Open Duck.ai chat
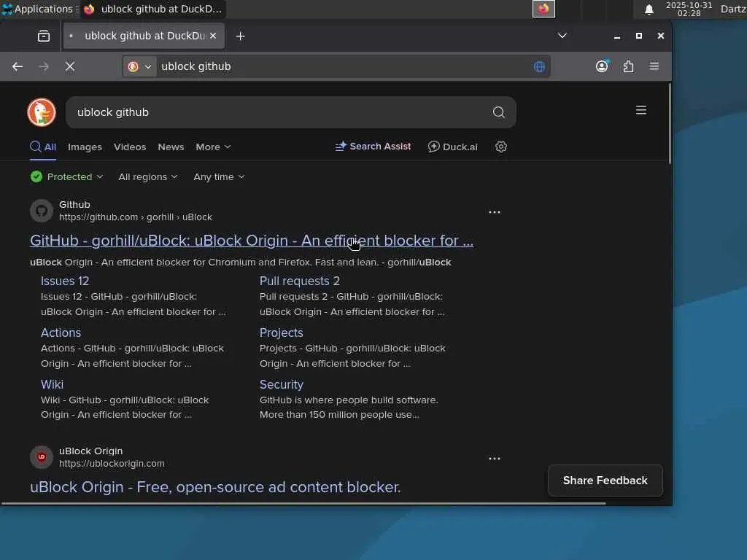Screen dimensions: 747x560 452,147
